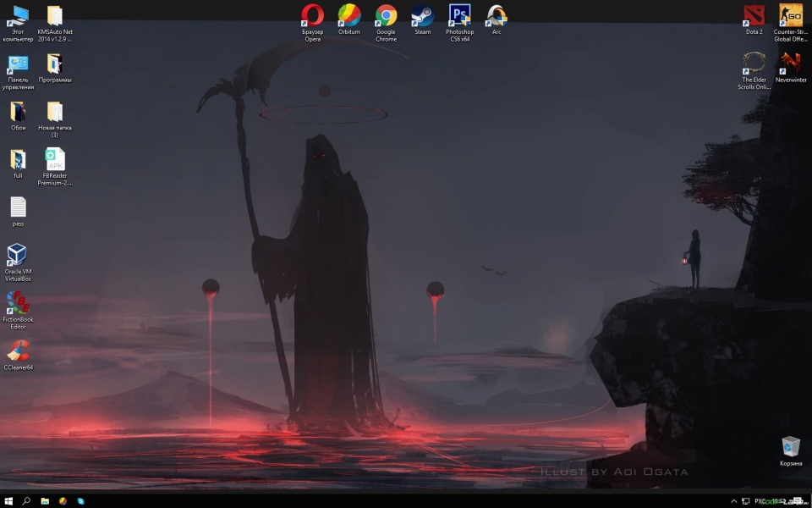Launch Orbitum from the desktop
Screen dimensions: 812x508
coord(349,19)
